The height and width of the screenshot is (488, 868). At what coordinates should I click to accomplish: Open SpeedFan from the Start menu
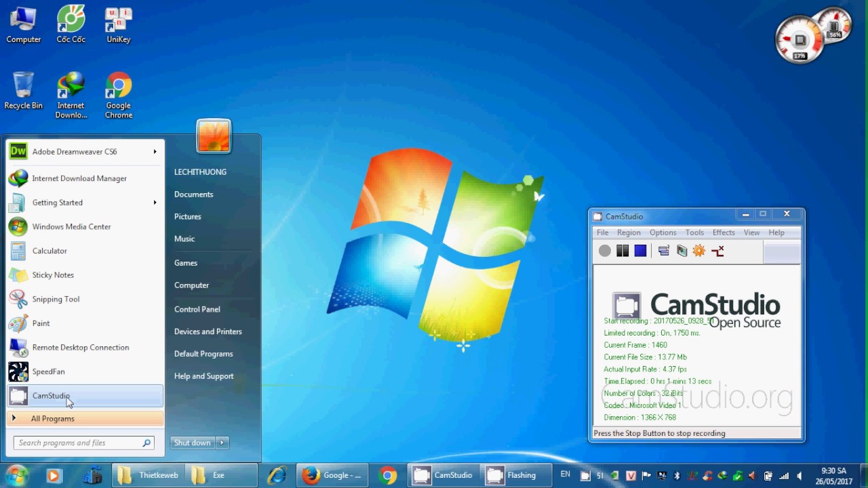(85, 371)
